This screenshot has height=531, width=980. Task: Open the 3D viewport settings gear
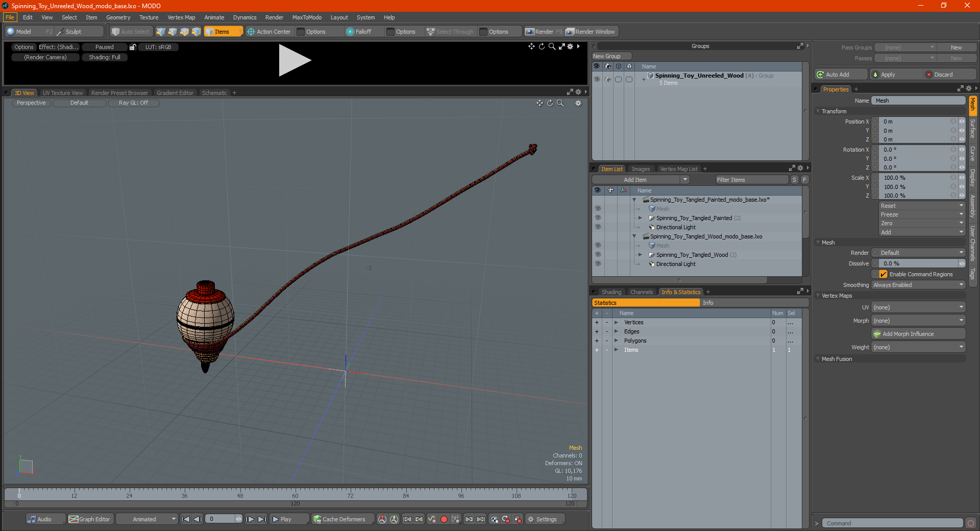578,103
